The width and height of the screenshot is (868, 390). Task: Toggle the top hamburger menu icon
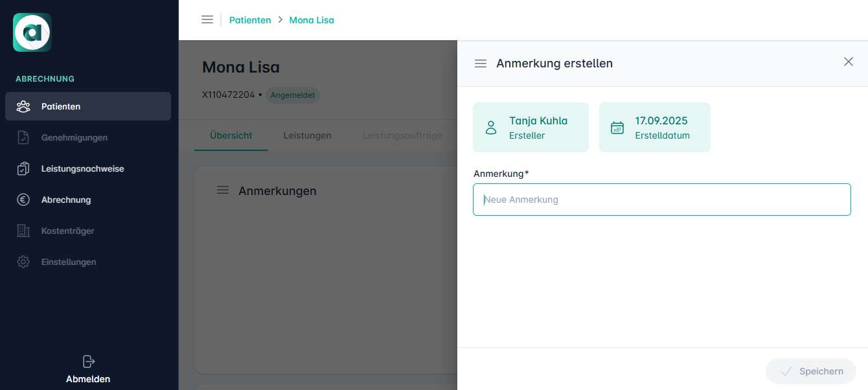click(207, 19)
